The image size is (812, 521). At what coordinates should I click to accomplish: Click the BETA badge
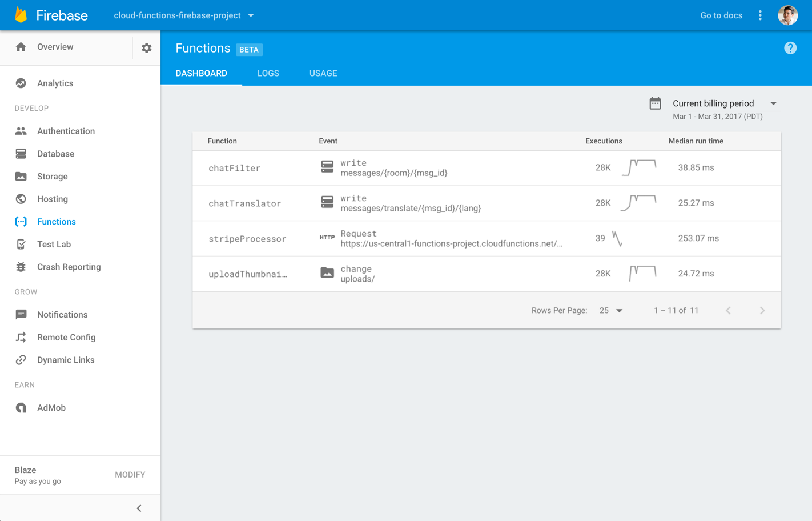249,50
